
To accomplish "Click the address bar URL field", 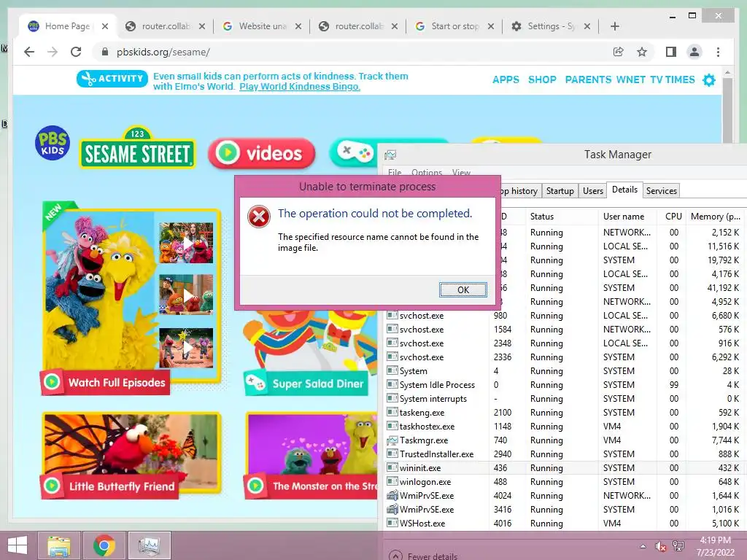I will click(354, 52).
